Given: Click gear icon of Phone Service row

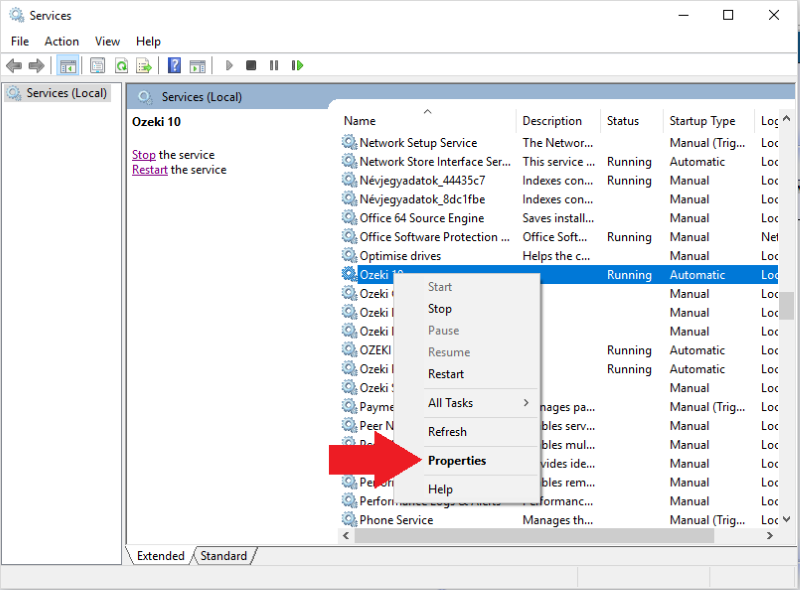Looking at the screenshot, I should pos(349,520).
